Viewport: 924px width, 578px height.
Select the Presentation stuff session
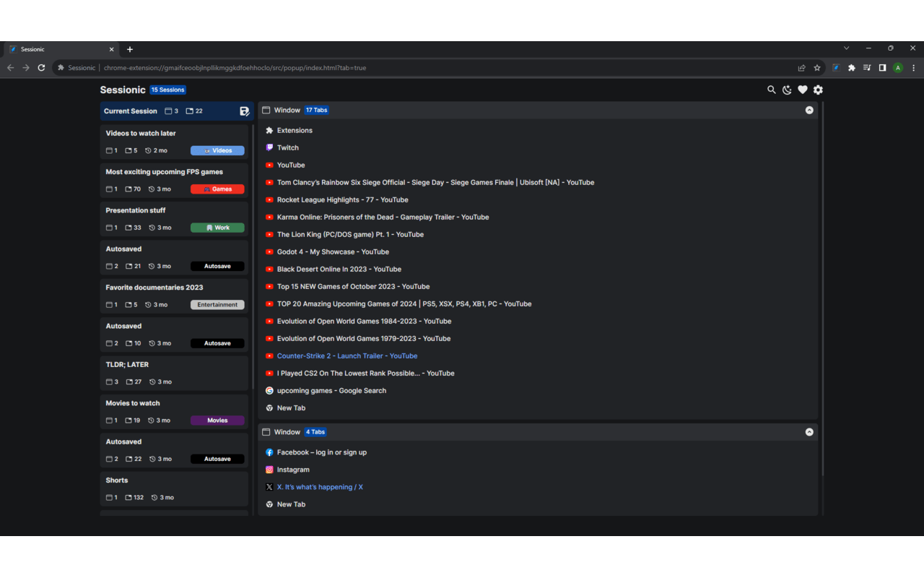pyautogui.click(x=174, y=218)
